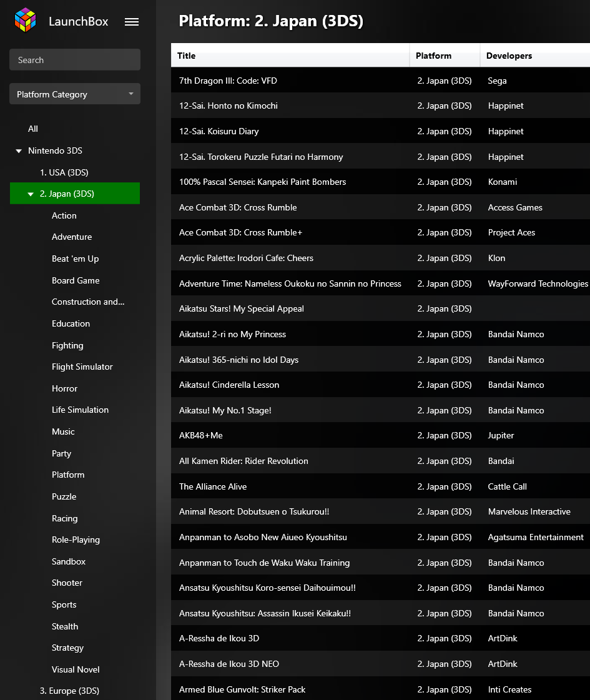This screenshot has height=700, width=590.
Task: Open the Construction and... category
Action: pyautogui.click(x=88, y=302)
